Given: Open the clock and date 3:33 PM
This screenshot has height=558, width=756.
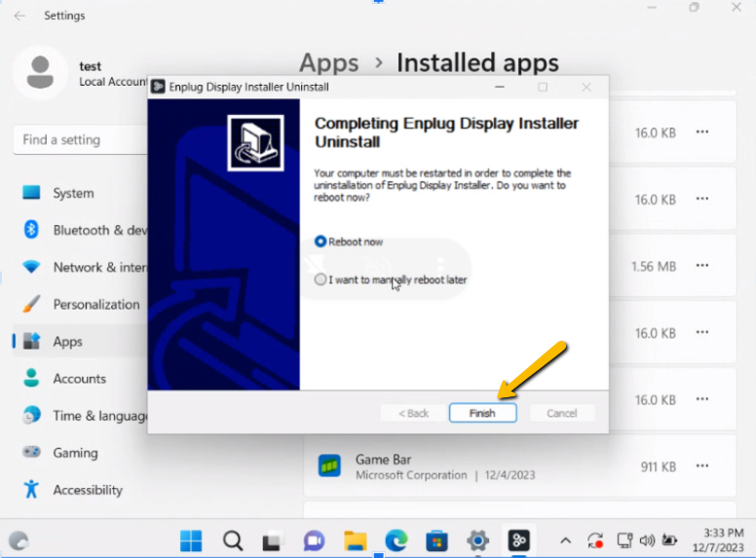Looking at the screenshot, I should 718,540.
